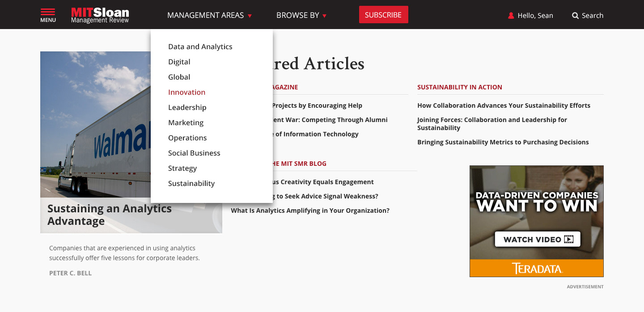Screen dimensions: 644x312
Task: Read How Collaboration Advances Your Sustainability Efforts
Action: [x=504, y=105]
